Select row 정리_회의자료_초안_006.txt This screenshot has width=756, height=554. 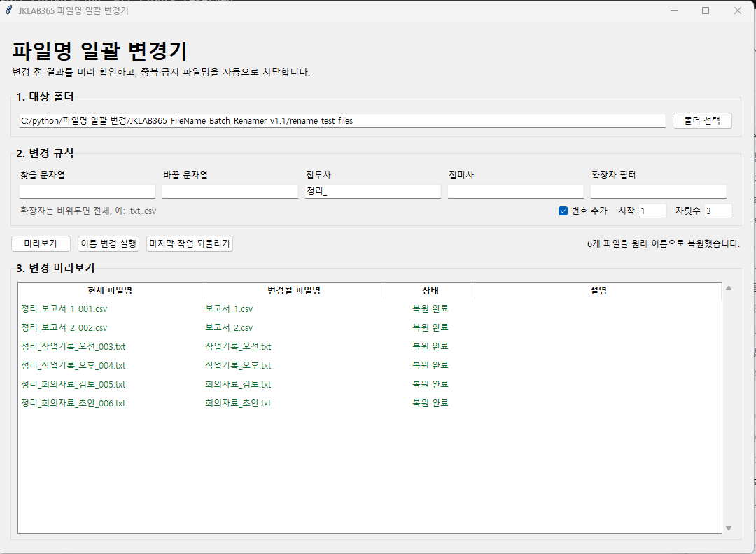[370, 403]
